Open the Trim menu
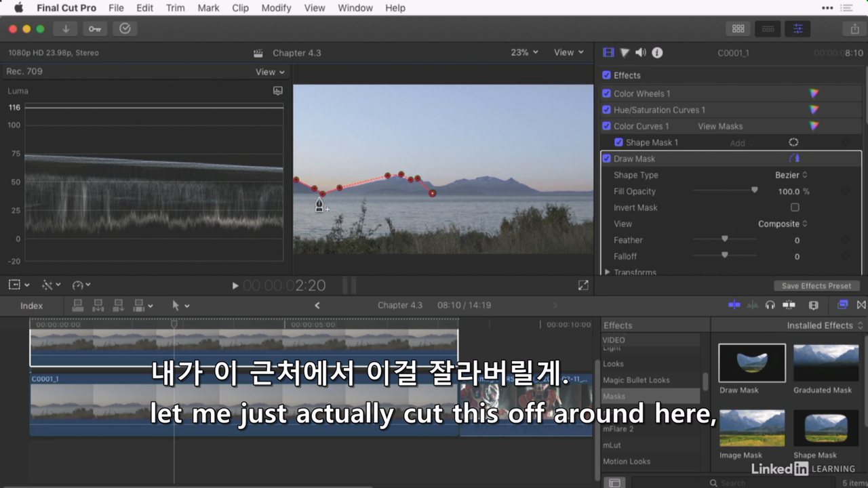This screenshot has height=488, width=868. [175, 8]
